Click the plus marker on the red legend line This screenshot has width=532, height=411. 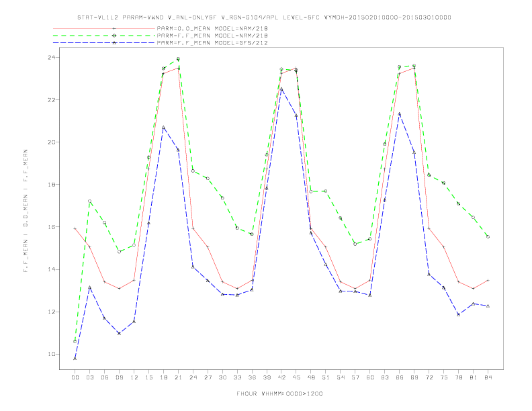(114, 28)
